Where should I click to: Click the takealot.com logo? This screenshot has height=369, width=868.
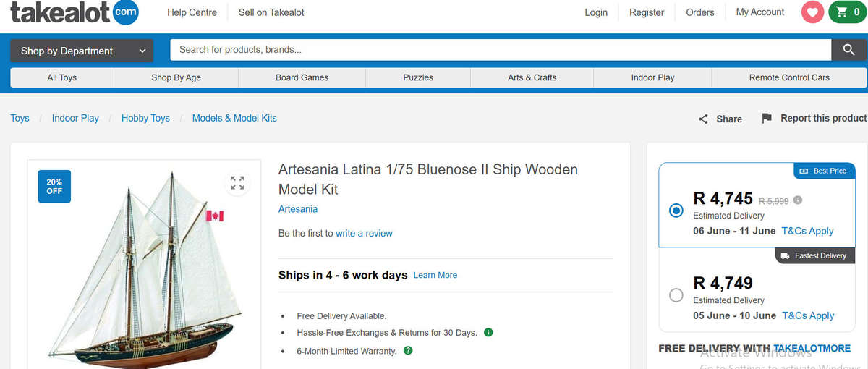[x=74, y=12]
